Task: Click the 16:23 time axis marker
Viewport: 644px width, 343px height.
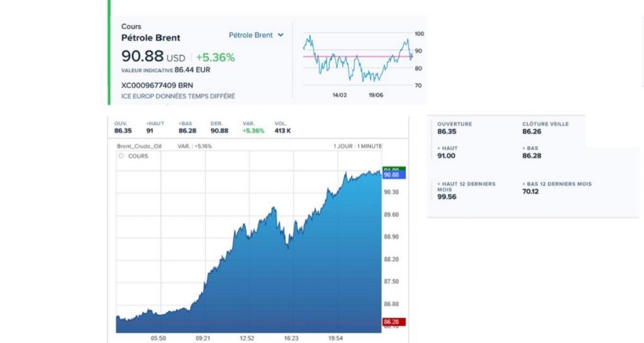Action: [291, 339]
